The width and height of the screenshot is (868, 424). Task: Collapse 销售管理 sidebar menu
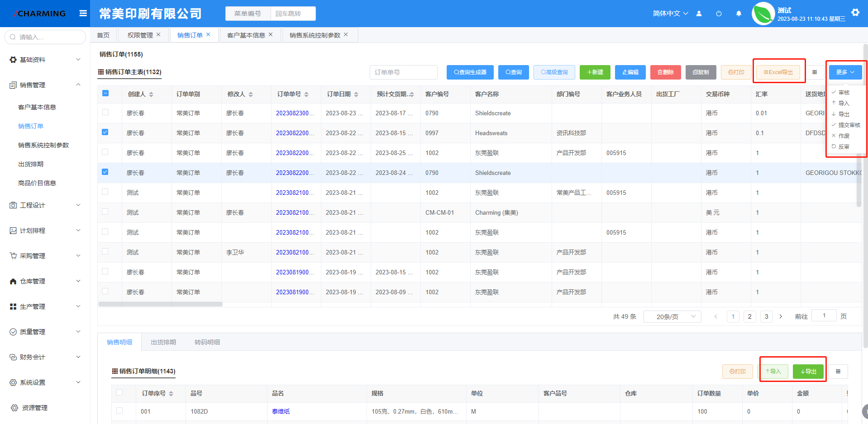click(x=45, y=85)
